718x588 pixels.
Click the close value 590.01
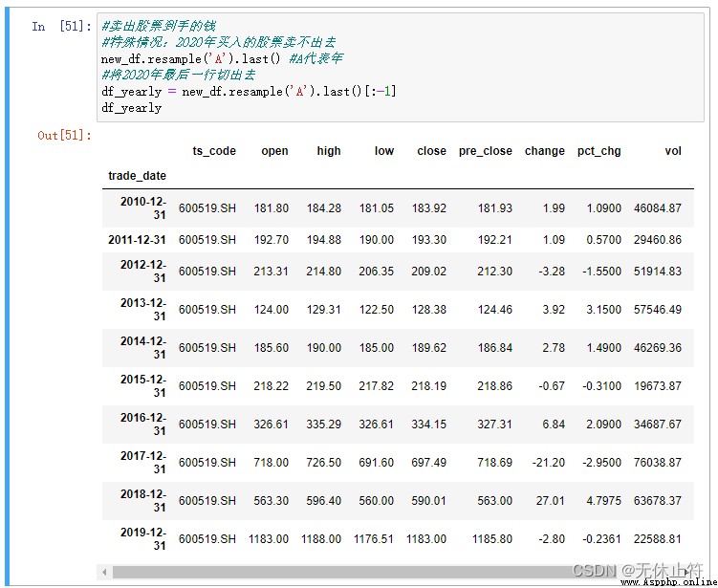[x=428, y=501]
